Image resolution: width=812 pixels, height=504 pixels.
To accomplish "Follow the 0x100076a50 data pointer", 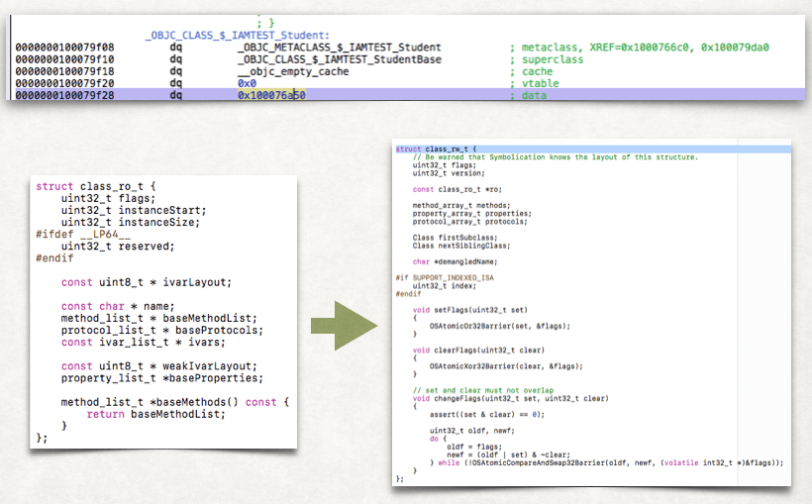I will point(271,95).
